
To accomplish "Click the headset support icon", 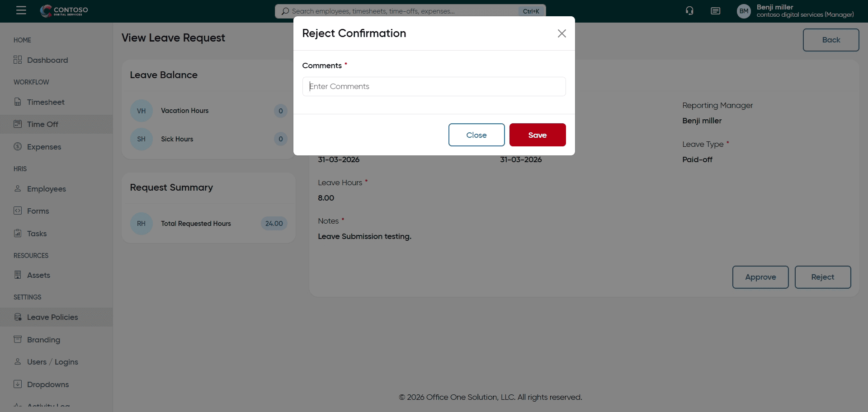I will (x=689, y=11).
